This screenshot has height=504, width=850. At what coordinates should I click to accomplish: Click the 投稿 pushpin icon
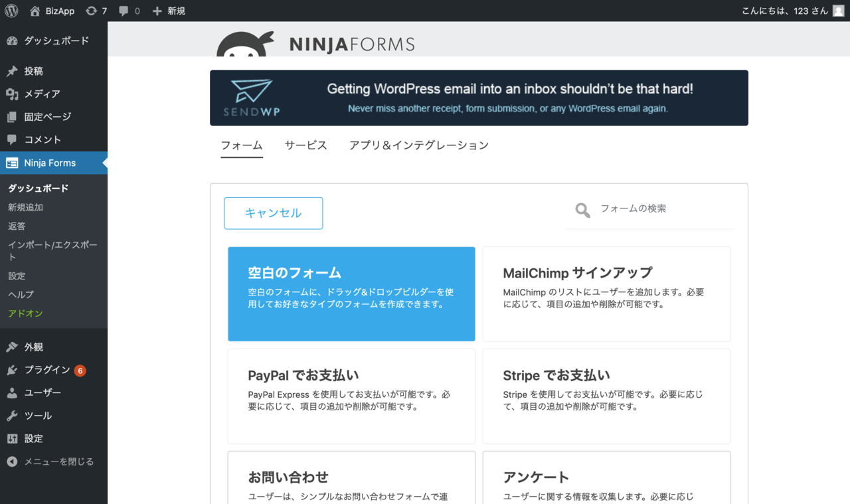(x=12, y=71)
